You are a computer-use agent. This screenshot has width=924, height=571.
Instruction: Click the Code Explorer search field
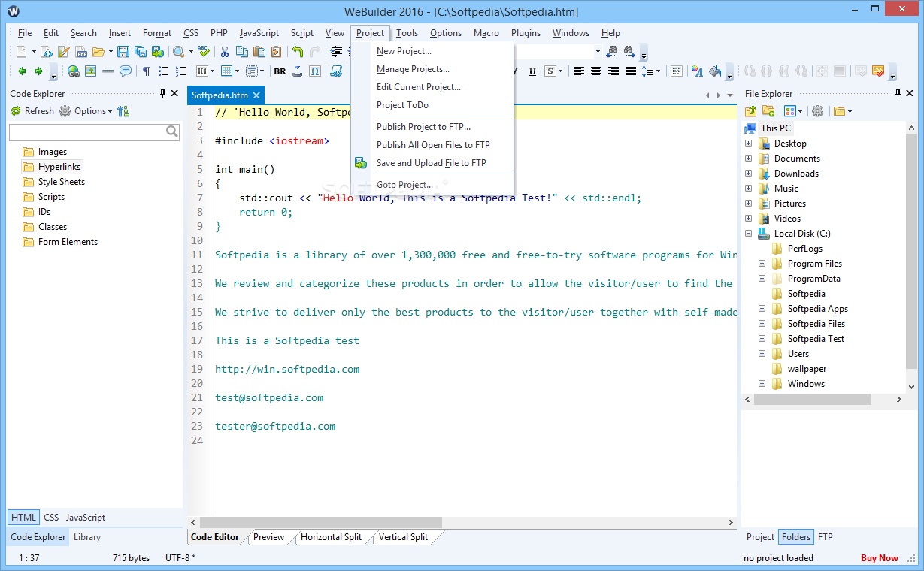(94, 132)
